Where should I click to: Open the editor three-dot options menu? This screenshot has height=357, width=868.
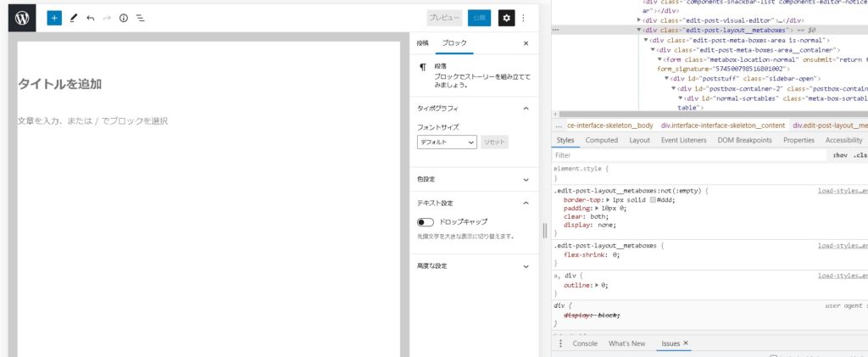(524, 17)
